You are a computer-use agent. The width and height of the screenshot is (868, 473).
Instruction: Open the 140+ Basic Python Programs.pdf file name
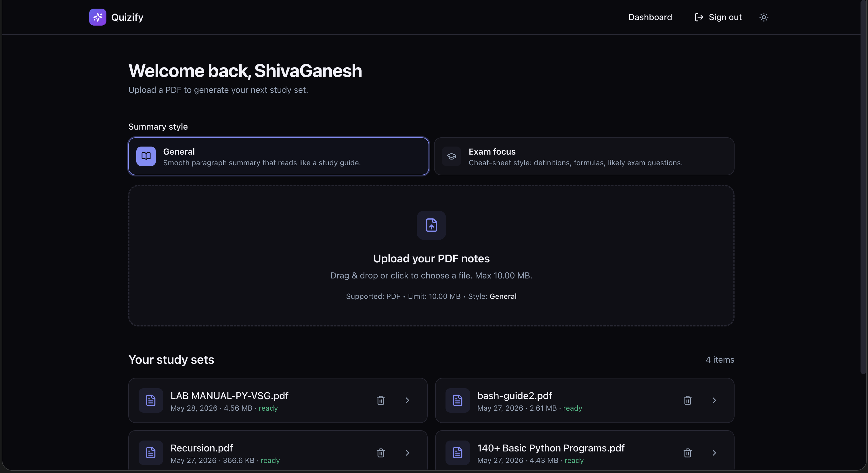click(551, 448)
